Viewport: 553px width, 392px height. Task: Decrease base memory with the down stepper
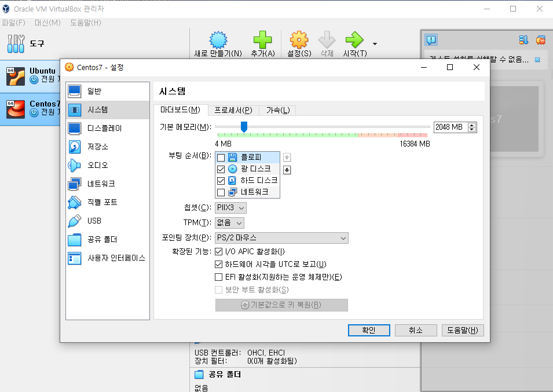coord(472,130)
